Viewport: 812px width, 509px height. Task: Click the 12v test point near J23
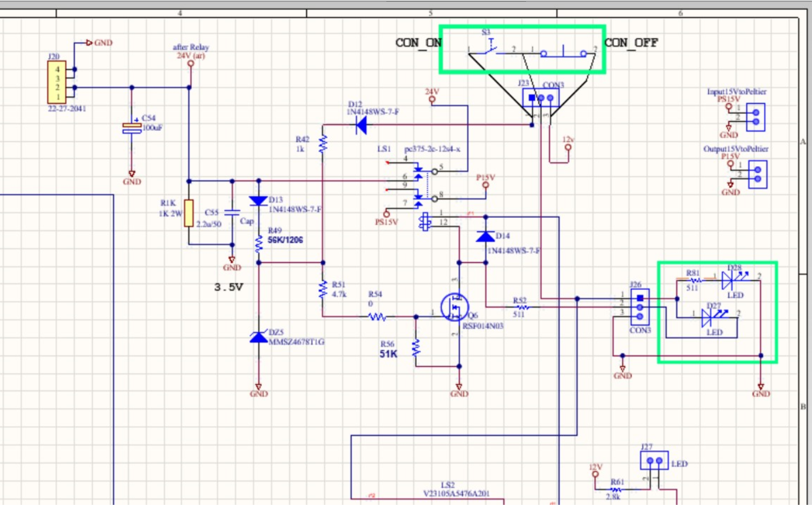pos(568,149)
